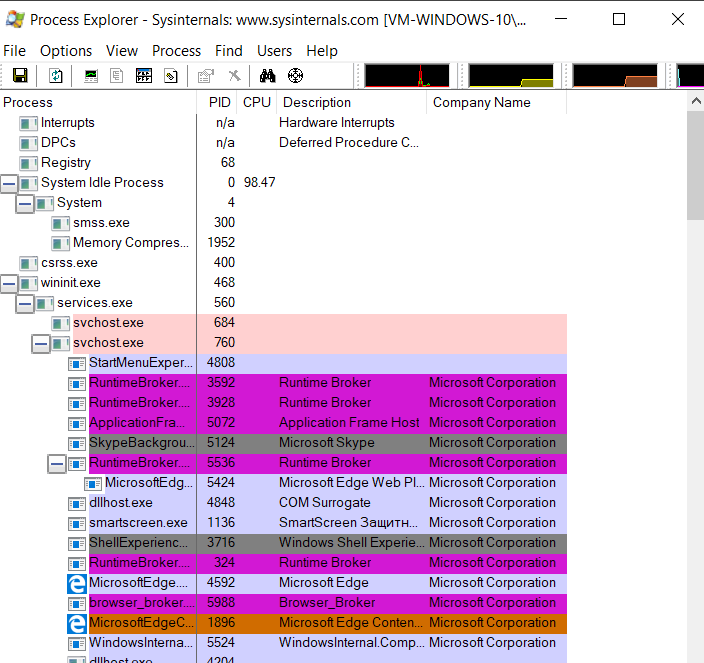The height and width of the screenshot is (663, 704).
Task: Click the icon beside Registry process
Action: (x=28, y=163)
